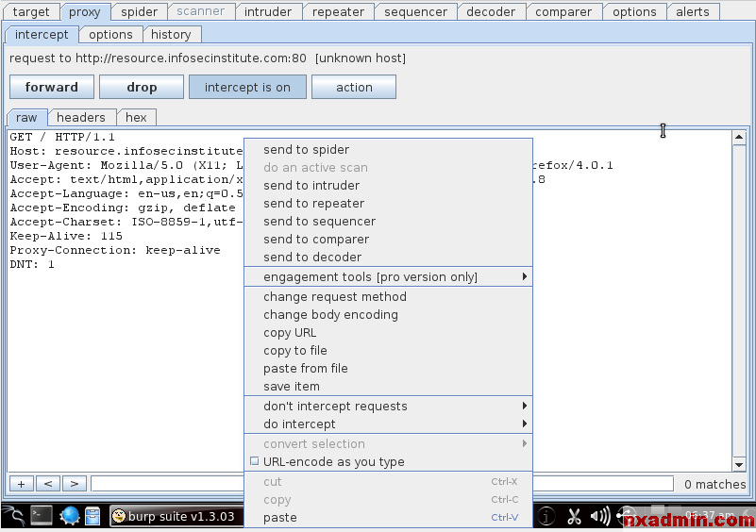Click the 'Keep-Alive: 115' header line
Image resolution: width=756 pixels, height=532 pixels.
(x=66, y=236)
